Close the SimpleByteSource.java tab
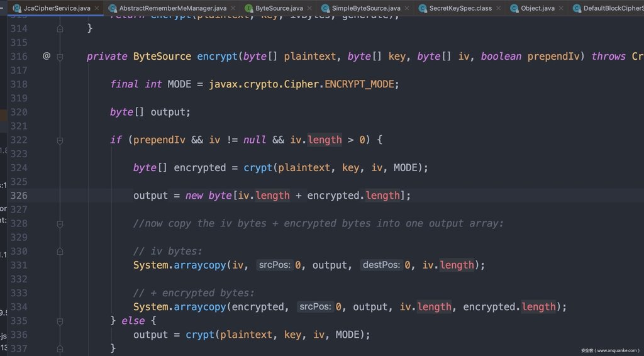Screen dimensions: 644x356 click(x=407, y=8)
